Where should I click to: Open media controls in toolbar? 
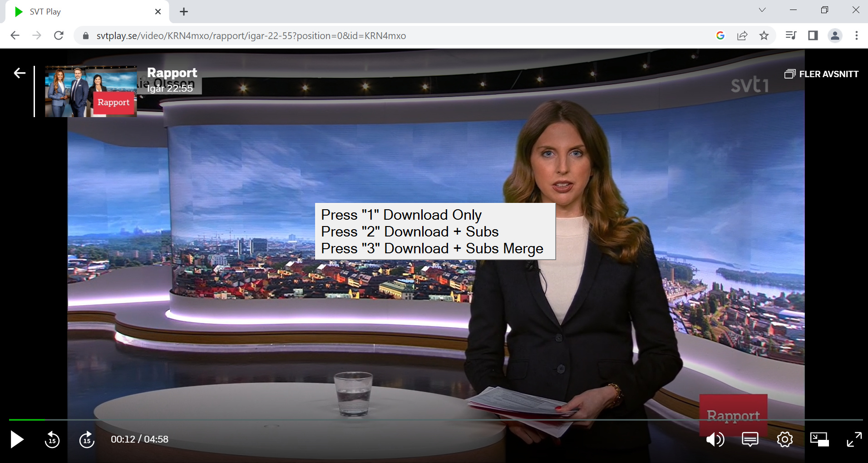click(x=791, y=35)
